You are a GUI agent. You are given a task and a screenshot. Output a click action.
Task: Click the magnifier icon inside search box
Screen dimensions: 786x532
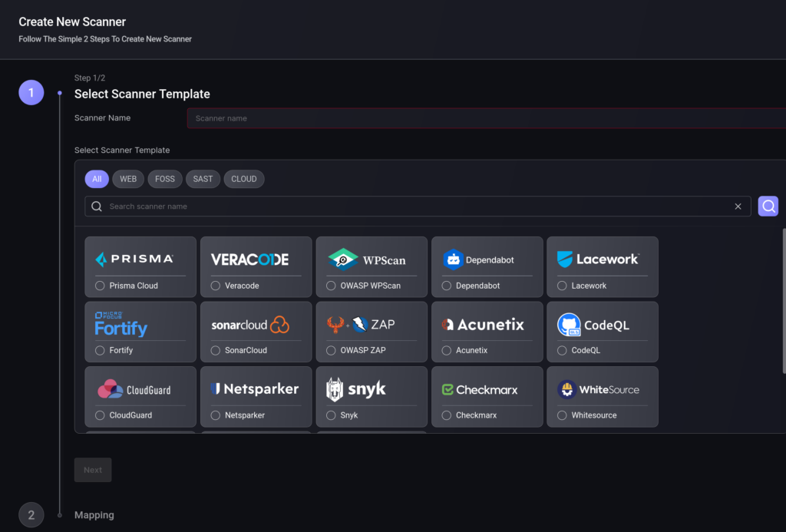[x=97, y=206]
